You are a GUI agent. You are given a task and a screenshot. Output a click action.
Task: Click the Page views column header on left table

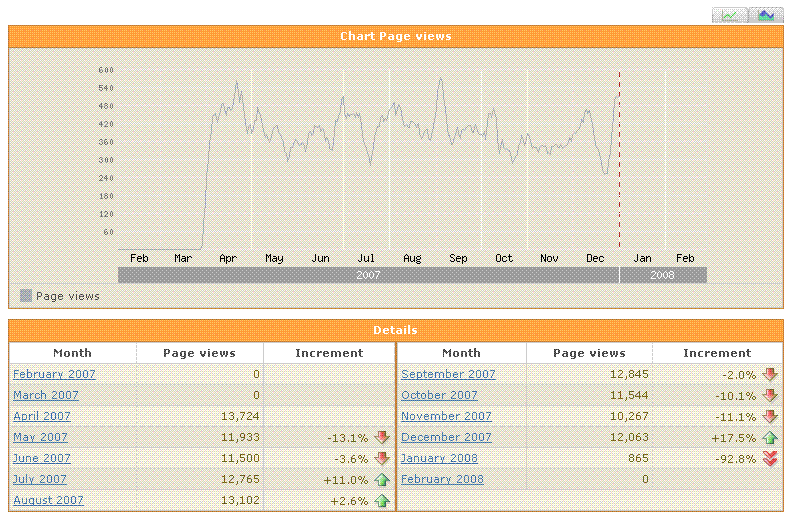200,353
